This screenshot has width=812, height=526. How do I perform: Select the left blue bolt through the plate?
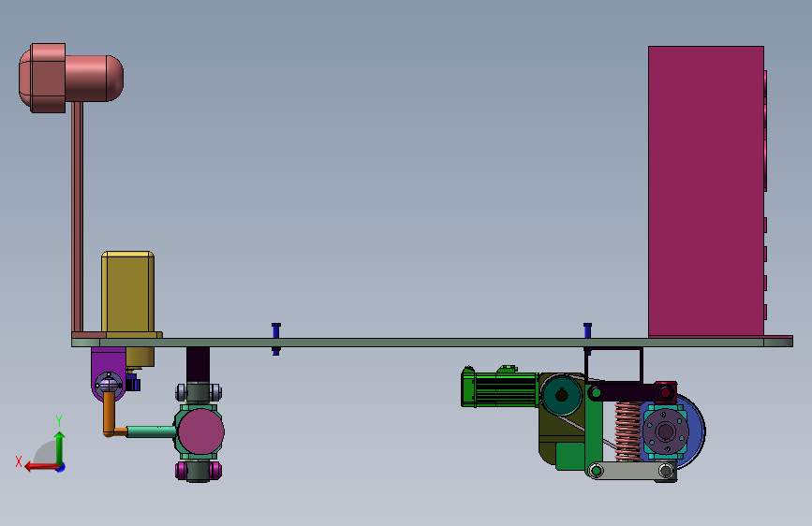276,339
